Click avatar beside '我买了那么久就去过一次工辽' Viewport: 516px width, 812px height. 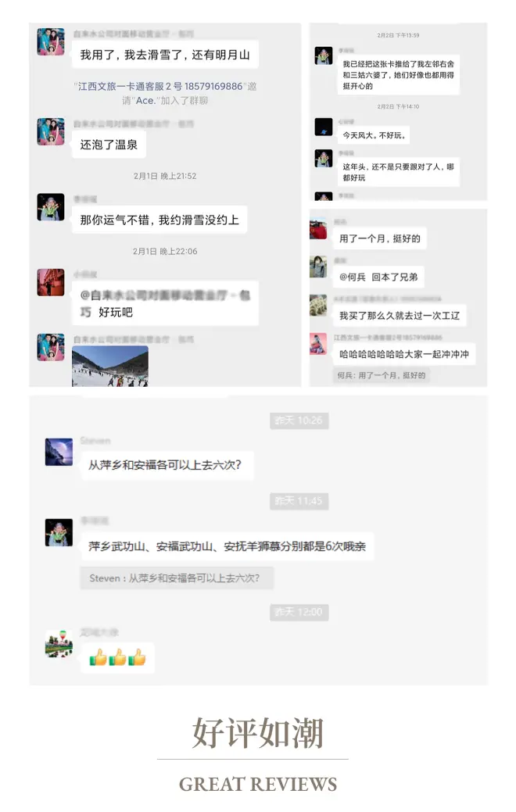tap(318, 305)
